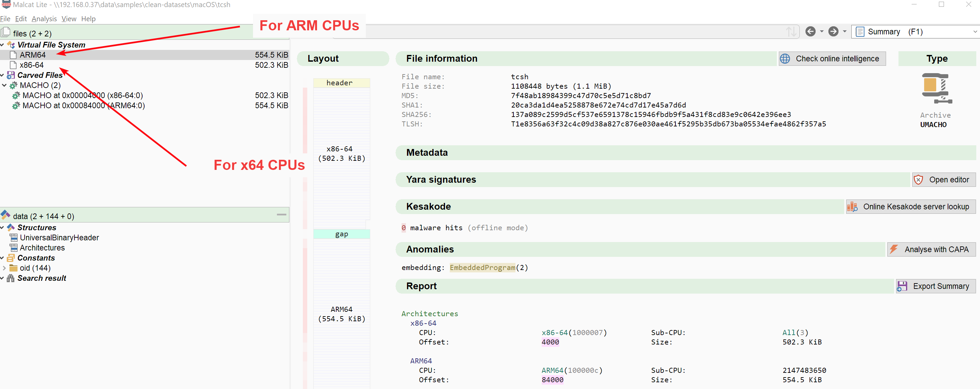This screenshot has width=980, height=389.
Task: Open the back history dropdown arrow
Action: pyautogui.click(x=822, y=32)
